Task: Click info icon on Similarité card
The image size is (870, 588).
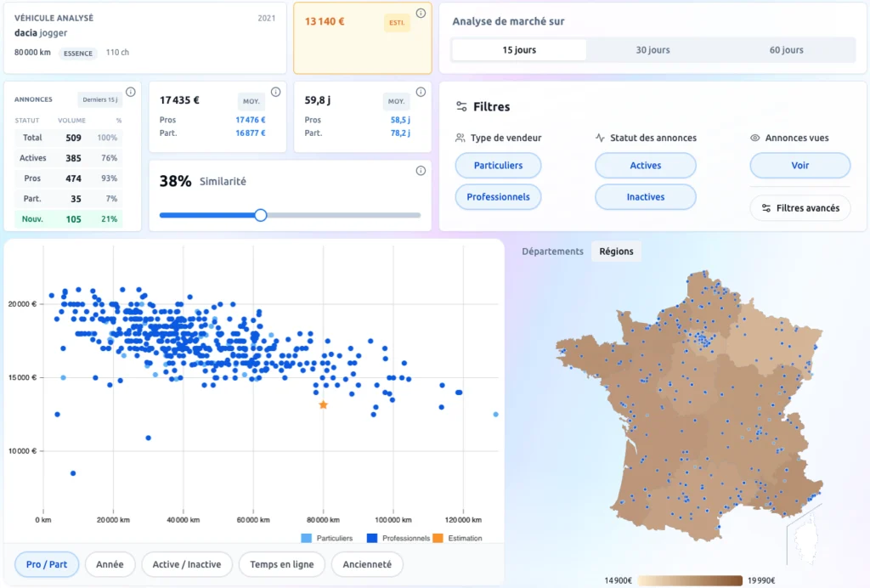Action: (421, 171)
